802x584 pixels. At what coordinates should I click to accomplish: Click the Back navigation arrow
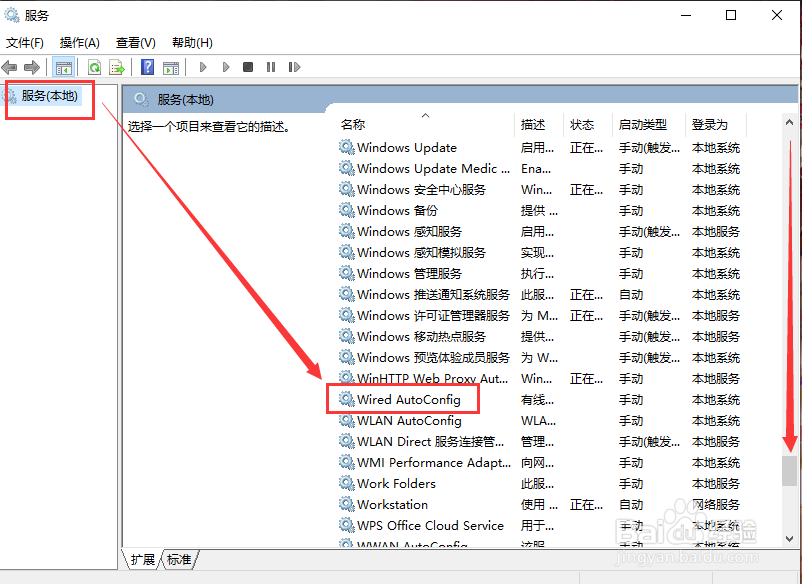pyautogui.click(x=9, y=67)
